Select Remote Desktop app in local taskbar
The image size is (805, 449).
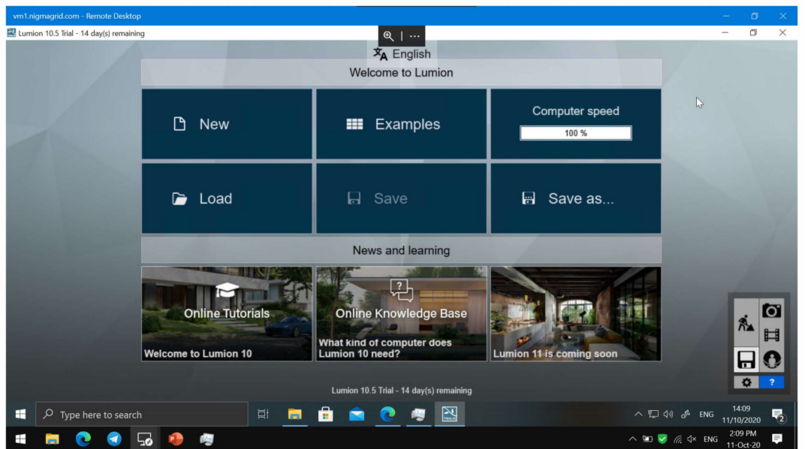(x=145, y=439)
